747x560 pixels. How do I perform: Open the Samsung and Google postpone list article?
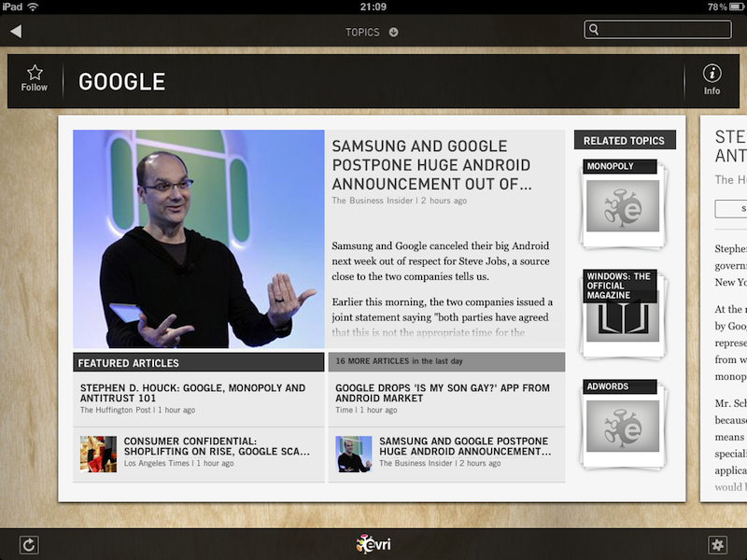pyautogui.click(x=447, y=455)
